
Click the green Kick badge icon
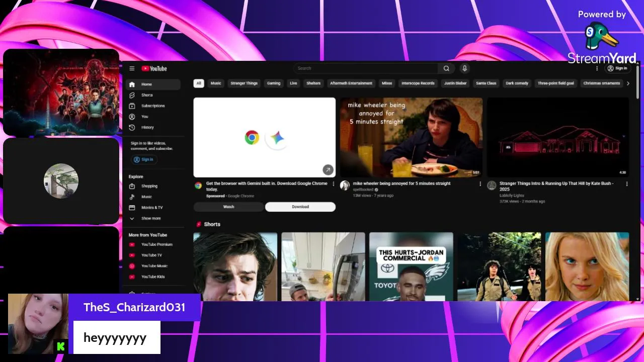pyautogui.click(x=61, y=346)
